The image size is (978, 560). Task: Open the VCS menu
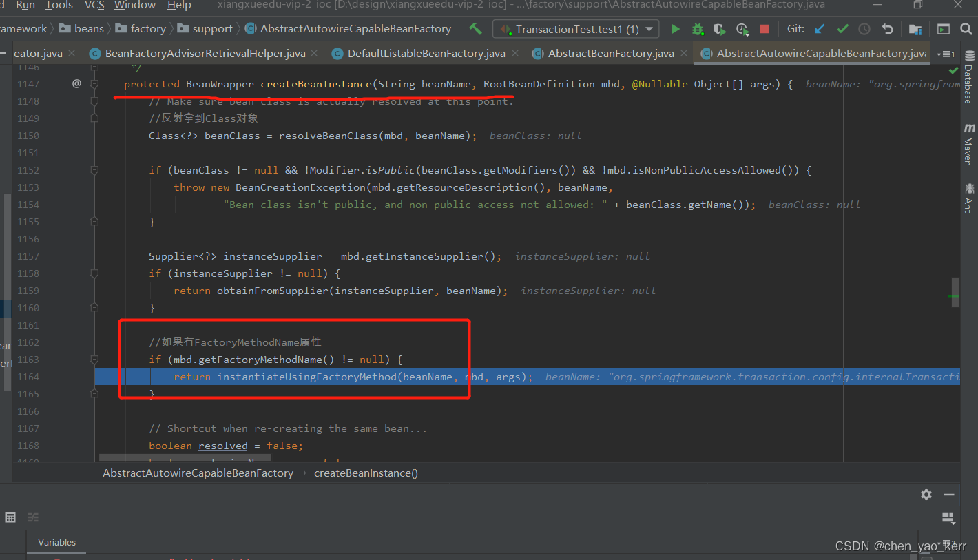pyautogui.click(x=94, y=6)
